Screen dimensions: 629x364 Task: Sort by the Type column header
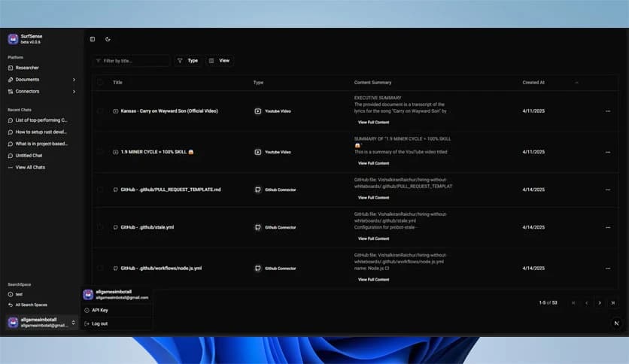point(258,82)
